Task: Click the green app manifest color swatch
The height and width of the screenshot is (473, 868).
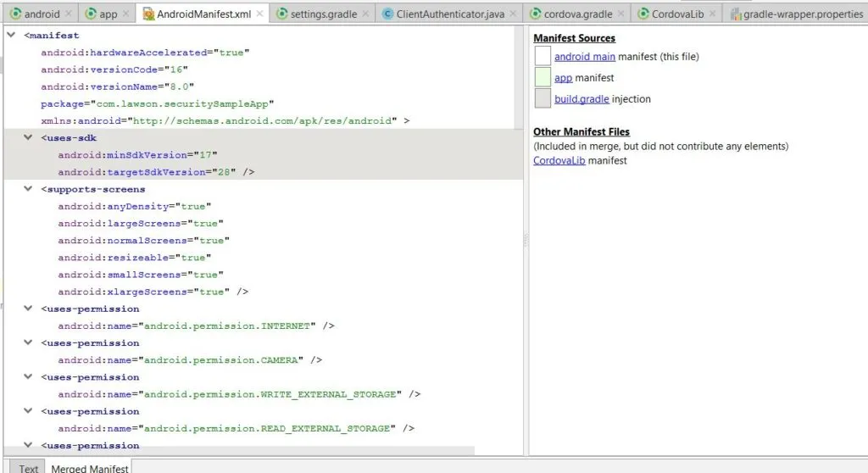Action: [x=542, y=77]
